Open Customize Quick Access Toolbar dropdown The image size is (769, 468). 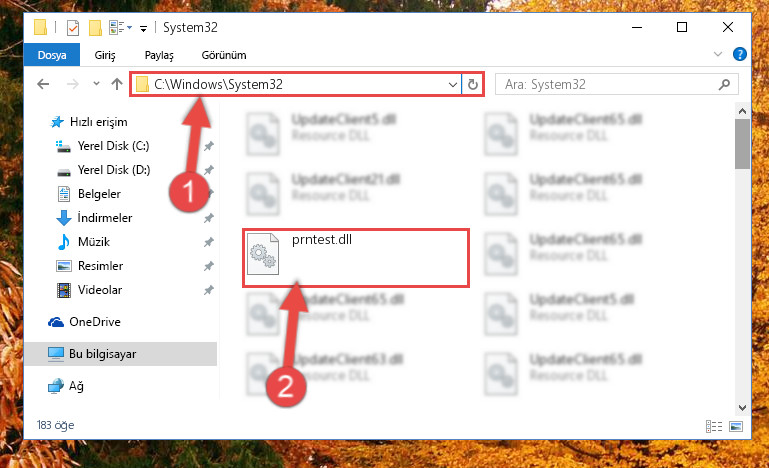pyautogui.click(x=143, y=28)
